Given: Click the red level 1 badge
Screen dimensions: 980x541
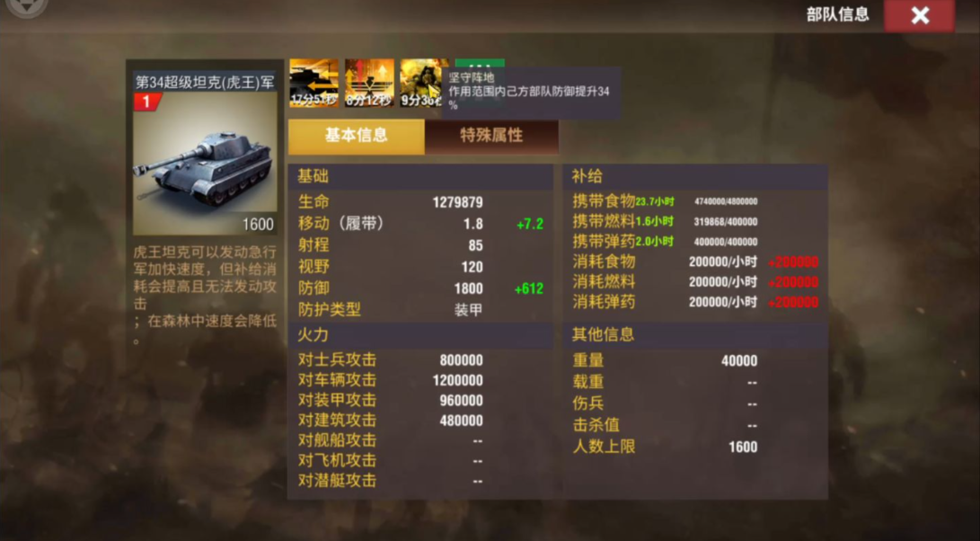Looking at the screenshot, I should click(x=147, y=102).
